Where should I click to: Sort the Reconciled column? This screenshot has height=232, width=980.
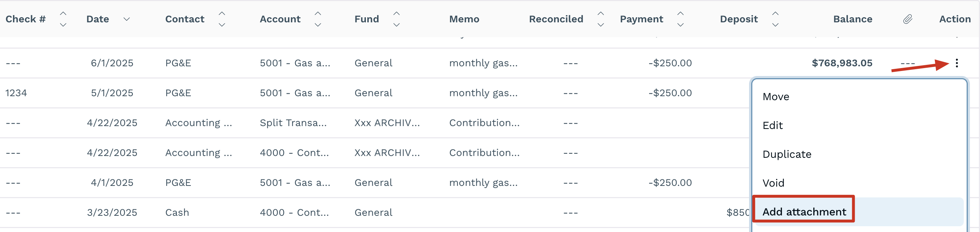pyautogui.click(x=600, y=19)
